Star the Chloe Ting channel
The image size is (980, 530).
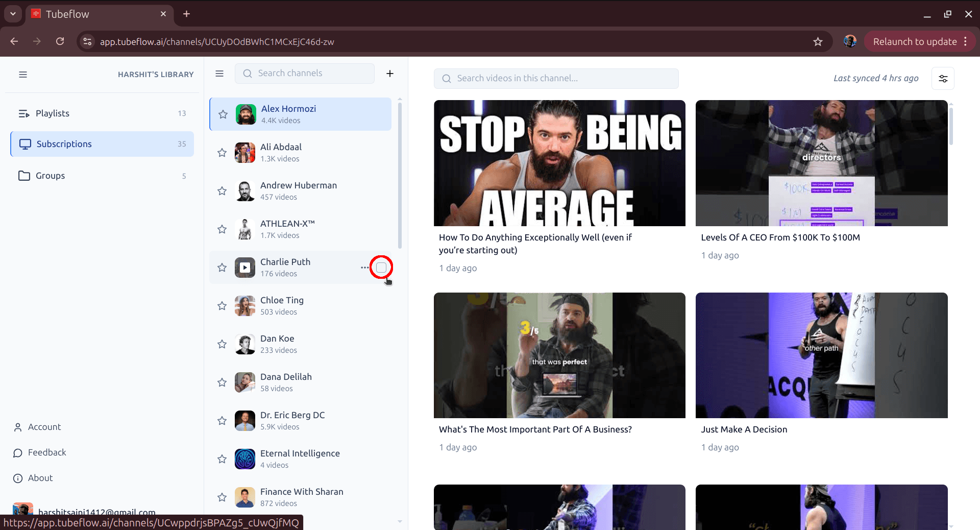tap(222, 305)
